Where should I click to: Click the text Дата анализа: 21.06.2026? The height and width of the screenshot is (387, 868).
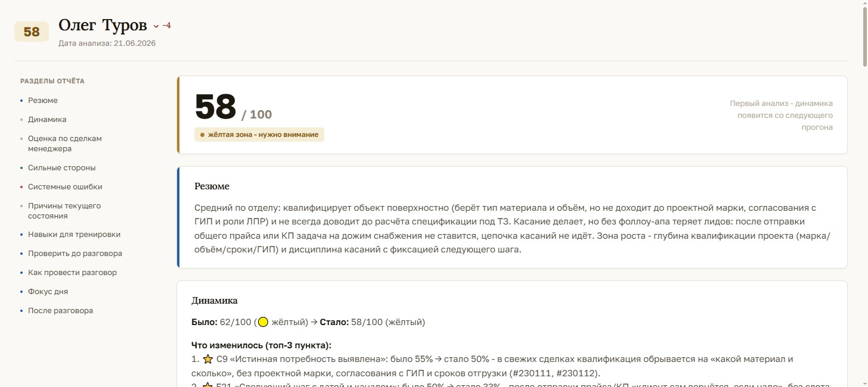click(x=107, y=43)
